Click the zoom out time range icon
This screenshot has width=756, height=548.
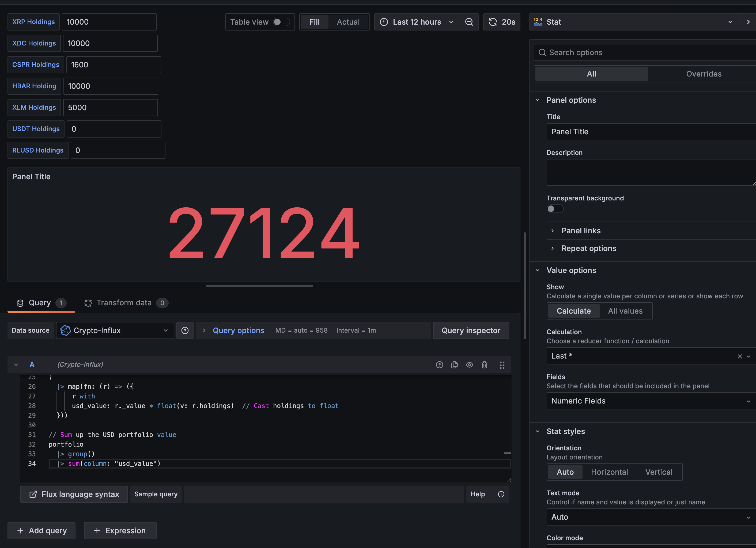click(x=469, y=22)
